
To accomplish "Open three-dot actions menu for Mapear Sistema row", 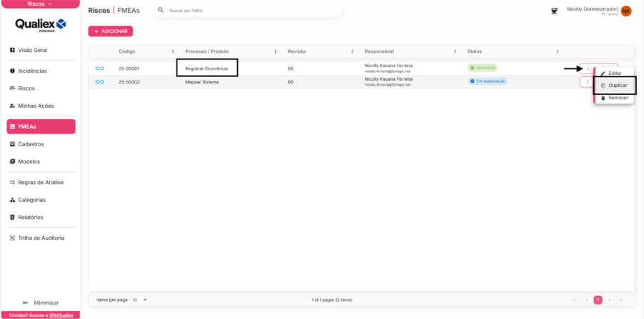I will [x=588, y=82].
